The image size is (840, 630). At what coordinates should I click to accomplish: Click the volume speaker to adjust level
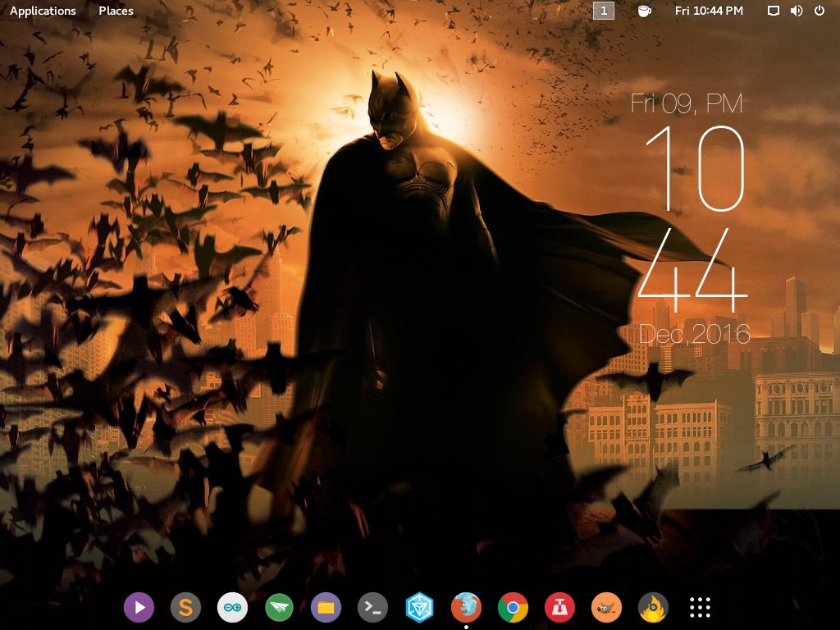point(796,11)
